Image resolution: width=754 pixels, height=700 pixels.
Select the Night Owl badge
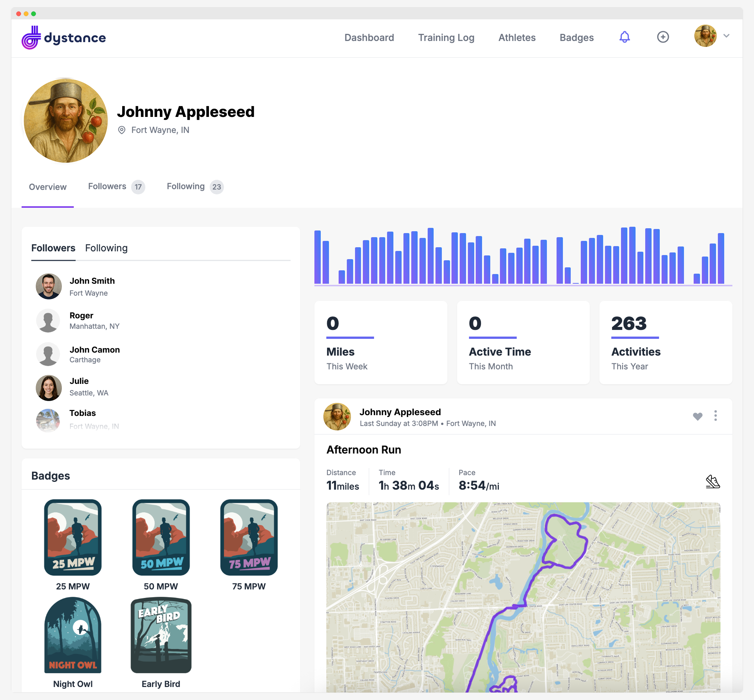[x=73, y=636]
